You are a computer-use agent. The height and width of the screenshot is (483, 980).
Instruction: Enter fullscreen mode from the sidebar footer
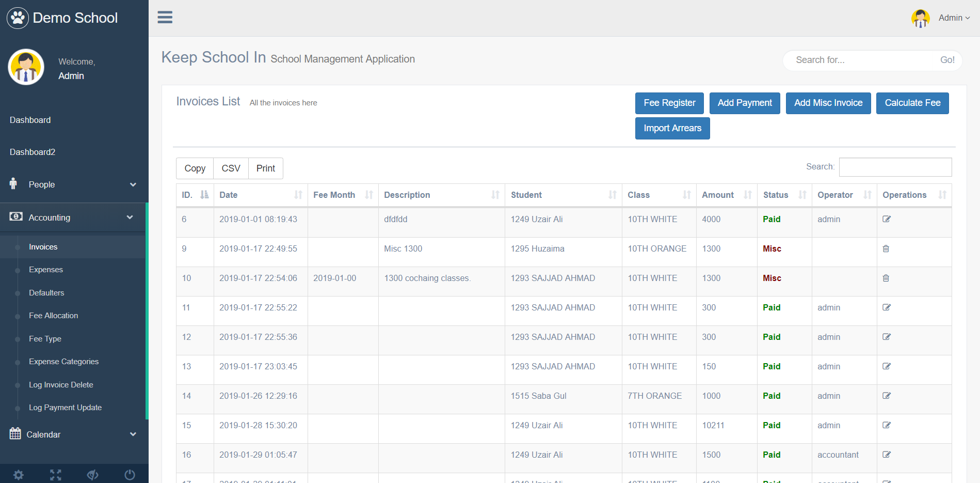click(x=56, y=475)
